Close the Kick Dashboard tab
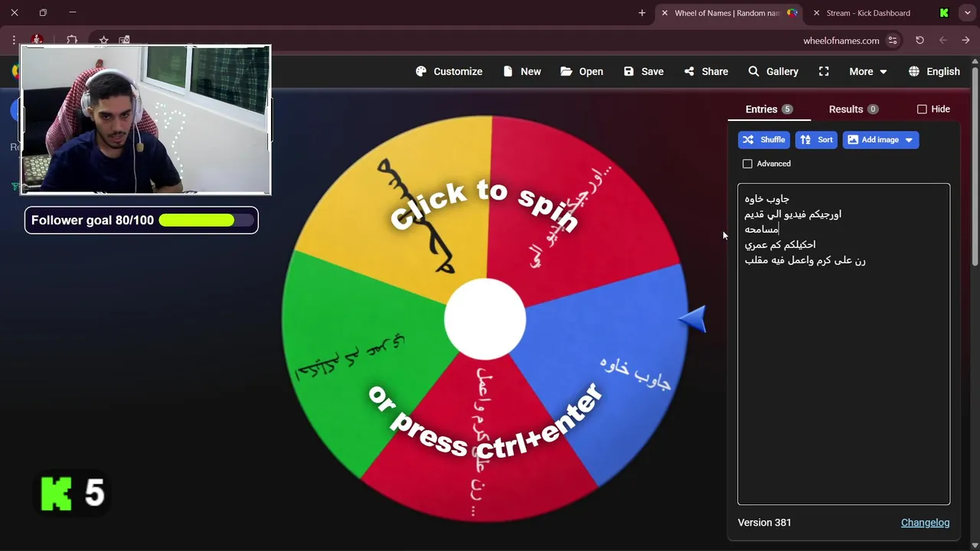The width and height of the screenshot is (980, 551). click(x=817, y=13)
